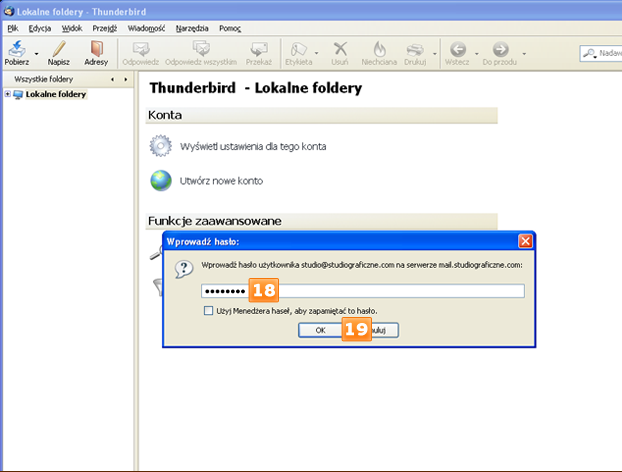Click the Usuń delete toolbar icon
The height and width of the screenshot is (472, 622).
tap(340, 49)
